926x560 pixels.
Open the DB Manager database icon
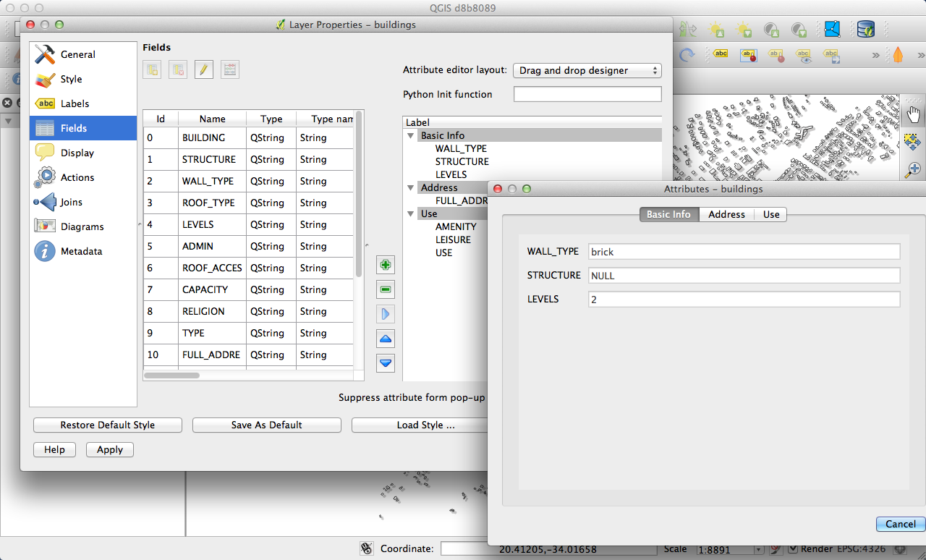click(x=866, y=30)
